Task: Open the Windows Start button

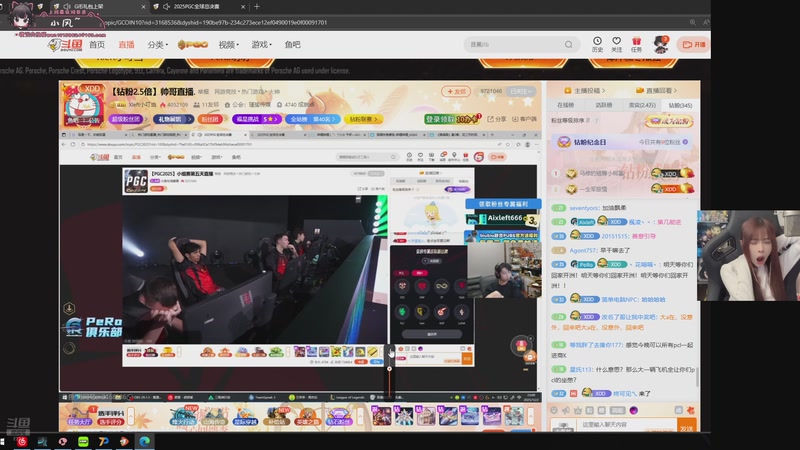Action: [3, 441]
